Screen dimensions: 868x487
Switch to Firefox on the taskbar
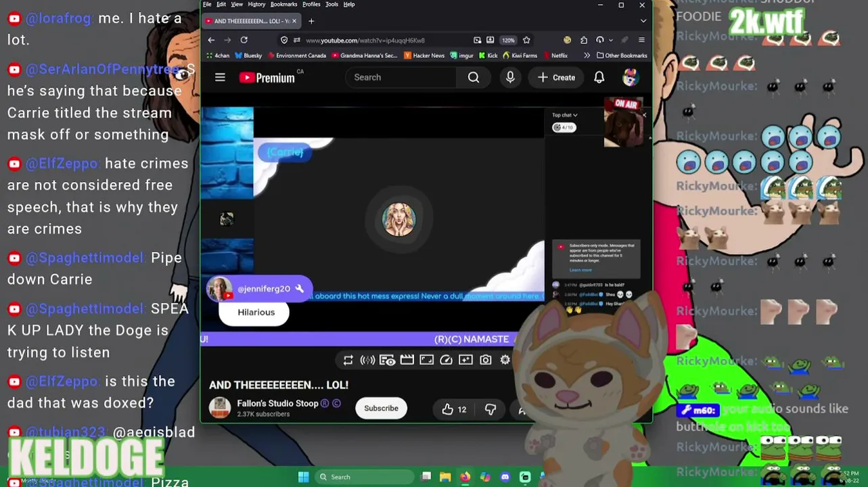pos(465,477)
